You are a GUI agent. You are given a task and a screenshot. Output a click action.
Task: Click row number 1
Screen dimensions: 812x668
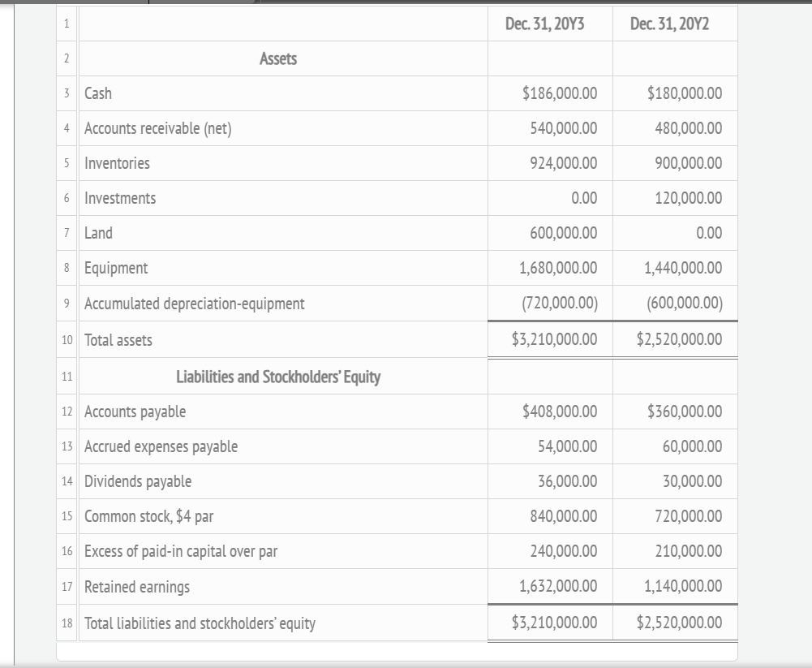(67, 24)
